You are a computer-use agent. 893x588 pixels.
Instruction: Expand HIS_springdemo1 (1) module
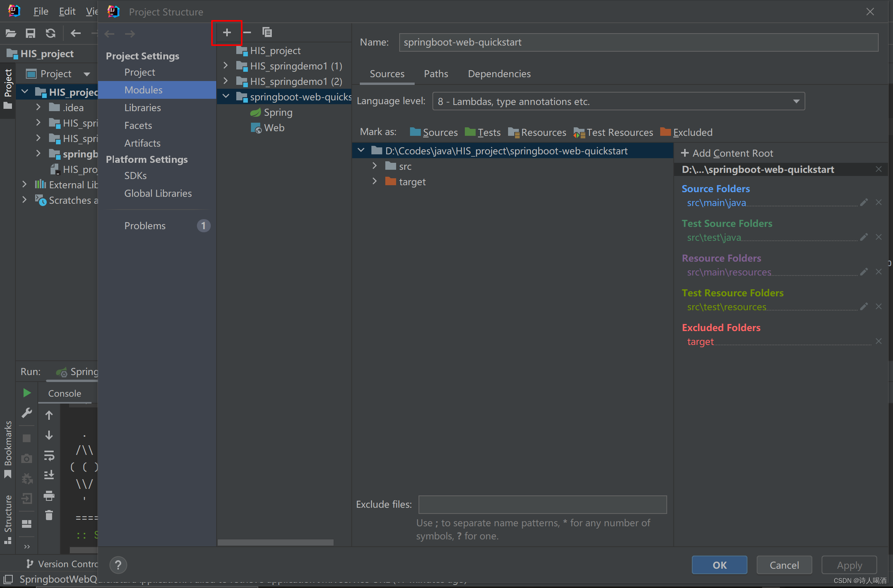pyautogui.click(x=226, y=66)
